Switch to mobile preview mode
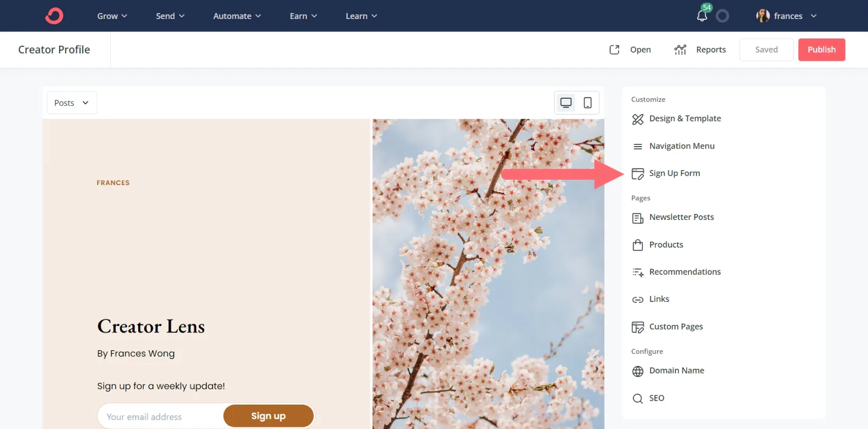 click(588, 103)
